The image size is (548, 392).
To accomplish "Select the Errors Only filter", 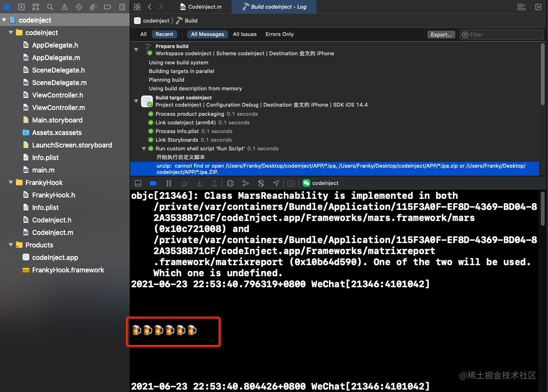I will (280, 34).
